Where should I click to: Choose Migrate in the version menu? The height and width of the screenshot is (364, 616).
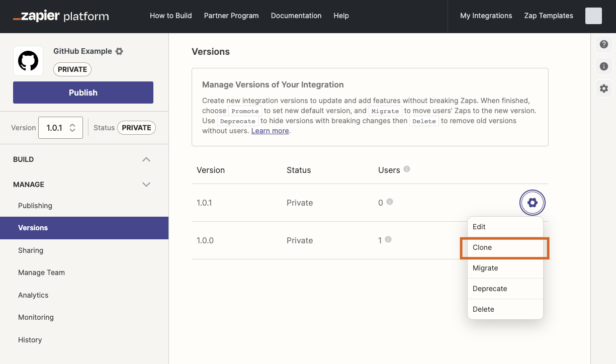(505, 268)
